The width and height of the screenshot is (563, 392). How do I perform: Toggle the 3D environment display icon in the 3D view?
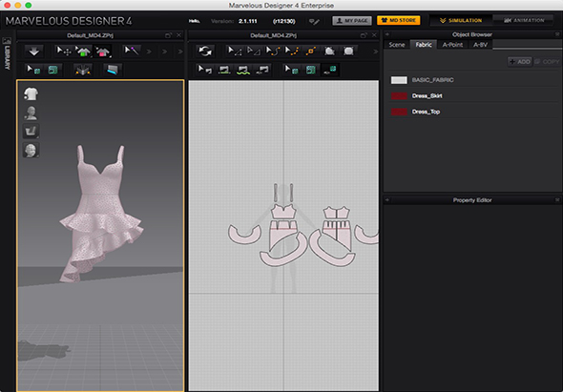31,132
